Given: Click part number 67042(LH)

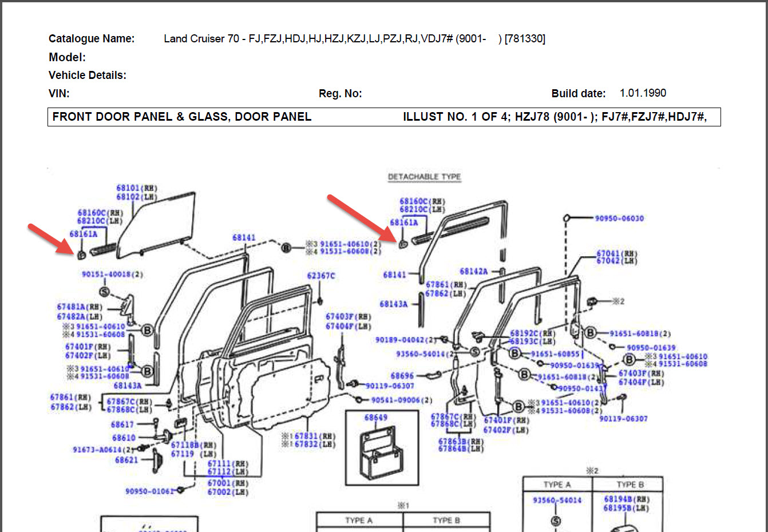Looking at the screenshot, I should point(617,261).
